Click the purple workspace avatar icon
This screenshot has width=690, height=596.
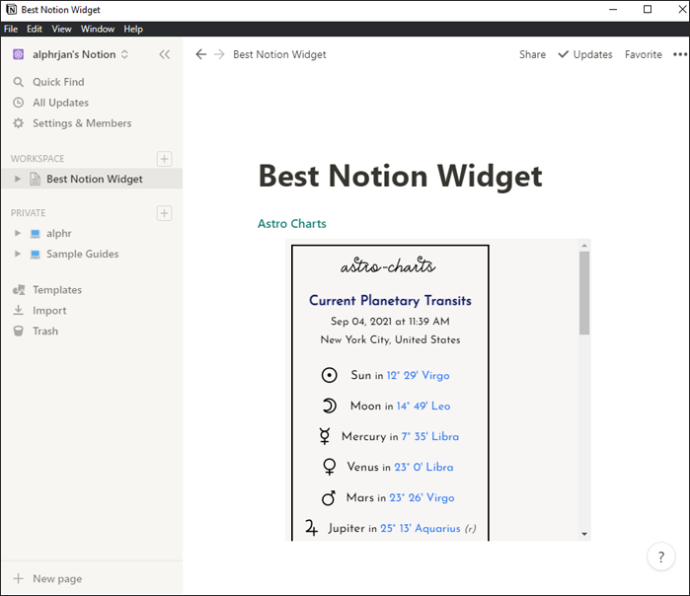[x=18, y=55]
